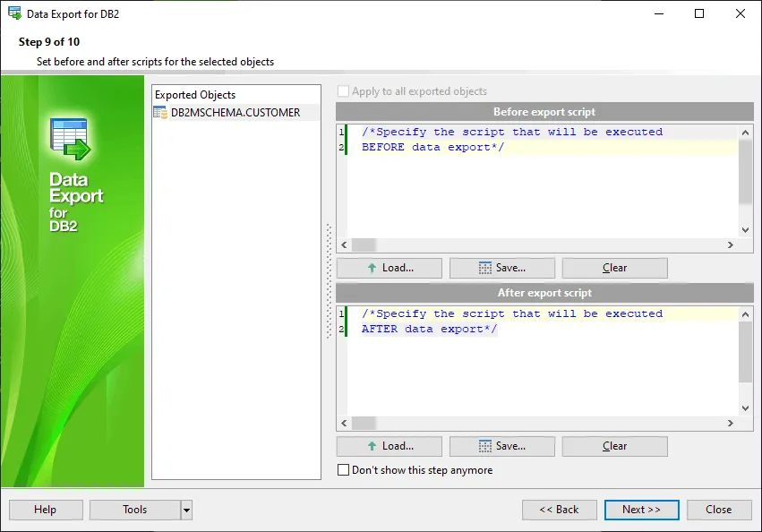
Task: Click the Data Export for DB2 logo graphic
Action: tap(71, 139)
